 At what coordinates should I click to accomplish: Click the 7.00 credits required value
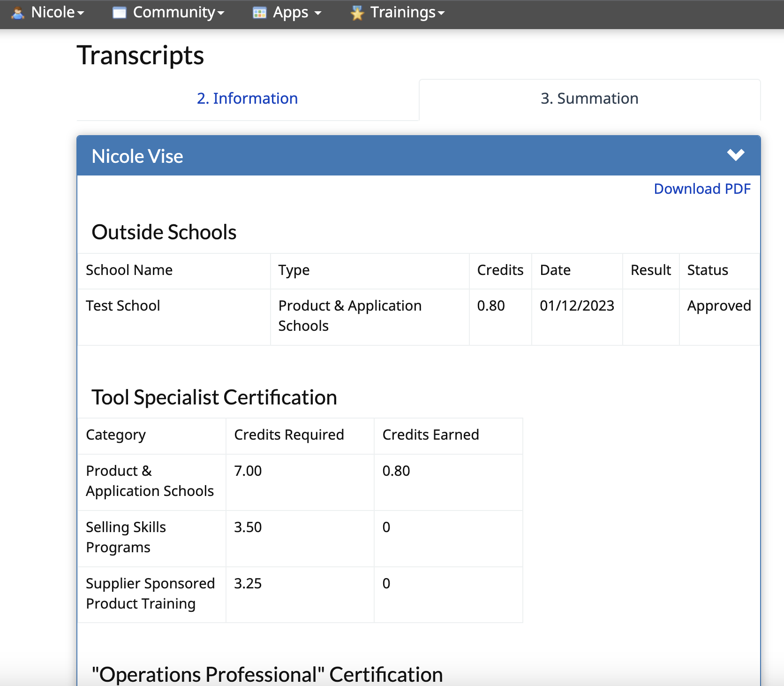pos(248,471)
